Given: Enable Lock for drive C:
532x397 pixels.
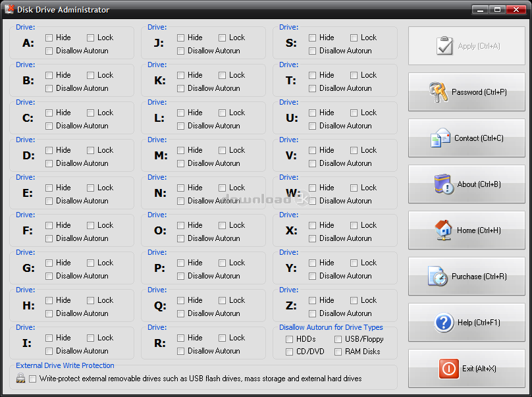Looking at the screenshot, I should pos(91,113).
